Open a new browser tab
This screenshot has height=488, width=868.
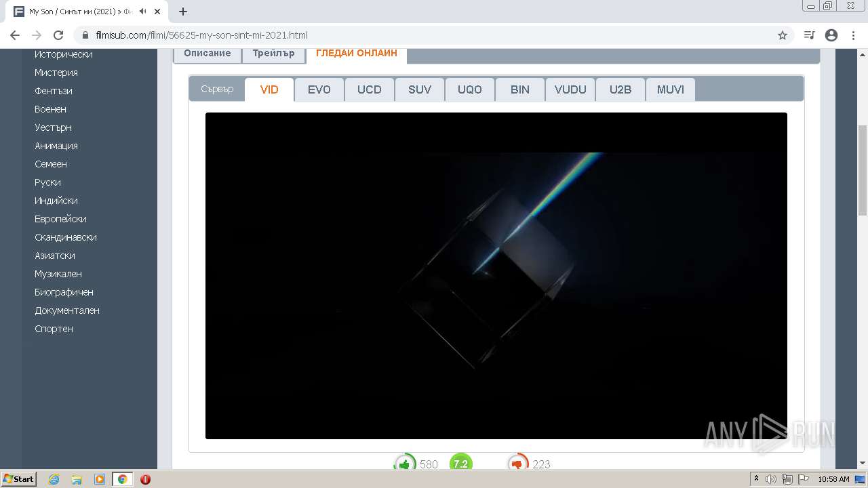(x=183, y=12)
